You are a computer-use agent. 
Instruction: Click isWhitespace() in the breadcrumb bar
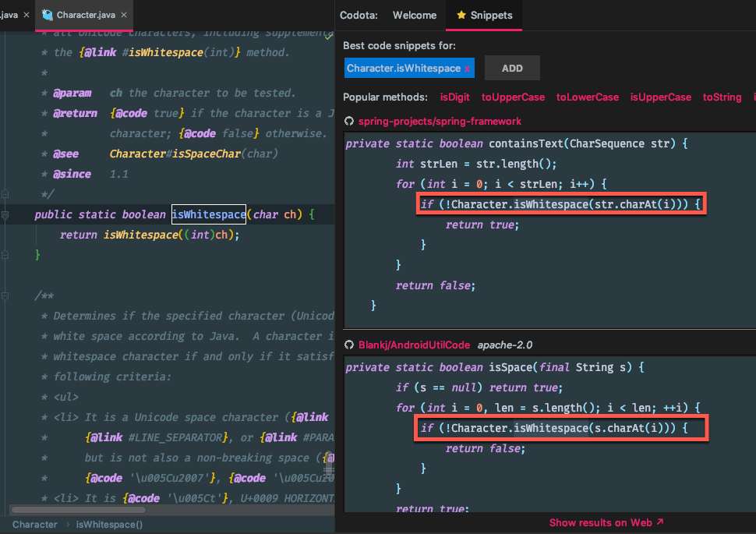tap(109, 525)
